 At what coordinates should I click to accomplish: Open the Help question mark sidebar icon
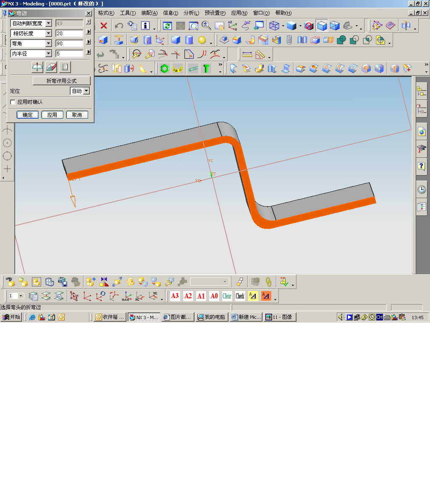coord(422,166)
